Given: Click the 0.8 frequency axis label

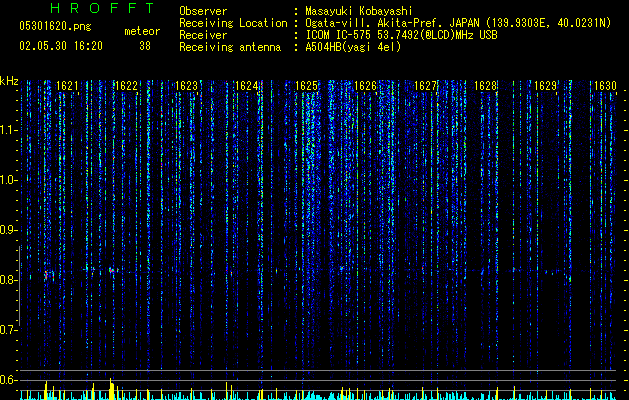Looking at the screenshot, I should (8, 280).
